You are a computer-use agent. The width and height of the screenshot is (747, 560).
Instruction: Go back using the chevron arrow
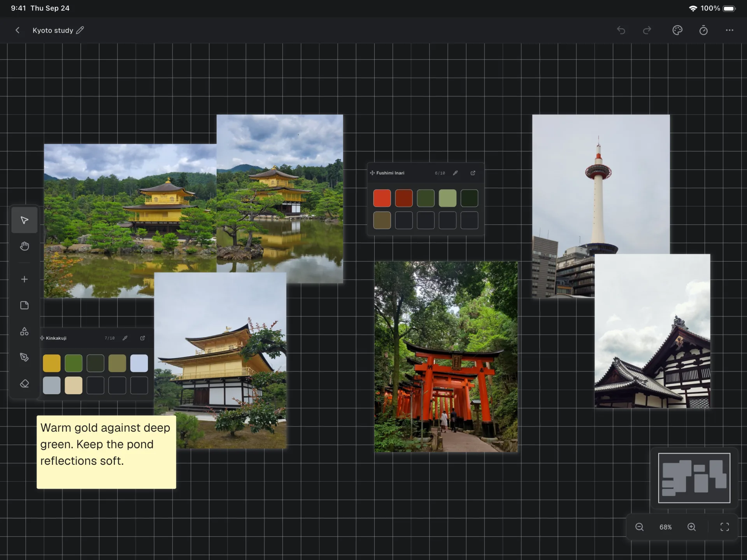click(x=18, y=30)
